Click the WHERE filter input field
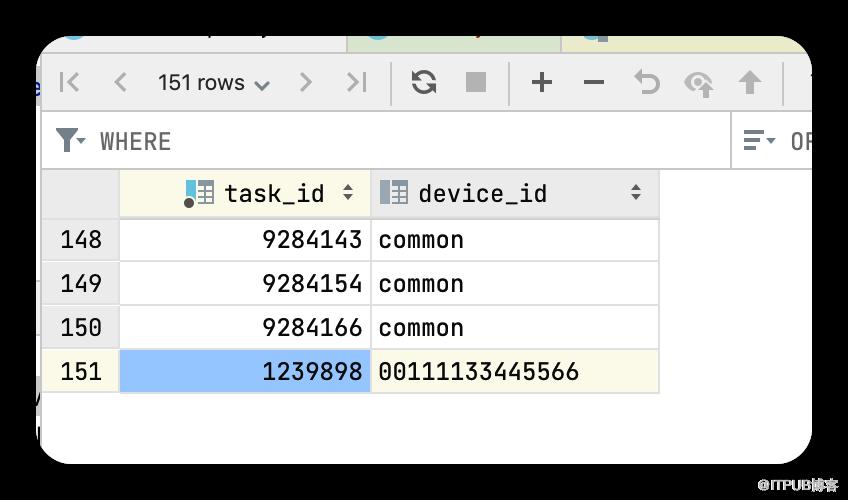 pyautogui.click(x=411, y=141)
